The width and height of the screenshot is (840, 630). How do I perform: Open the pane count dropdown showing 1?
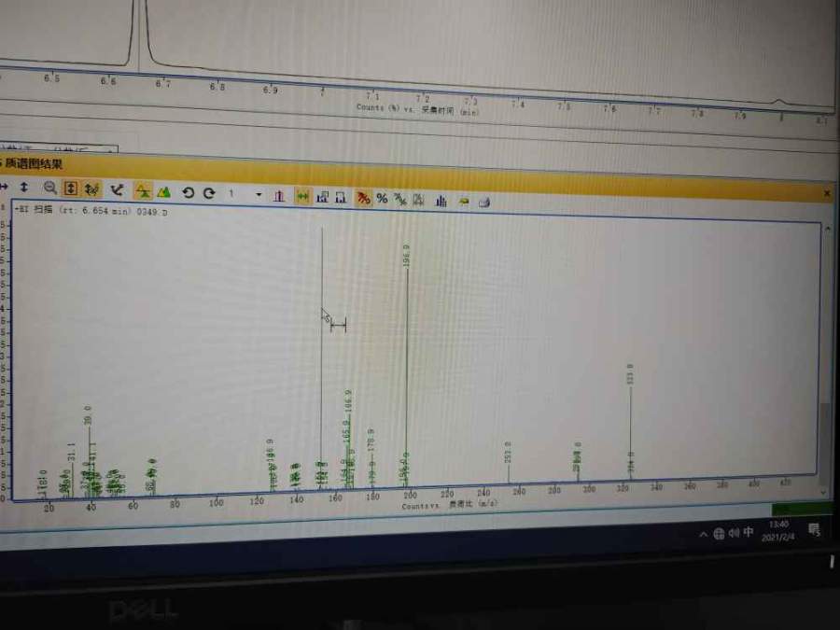[259, 194]
